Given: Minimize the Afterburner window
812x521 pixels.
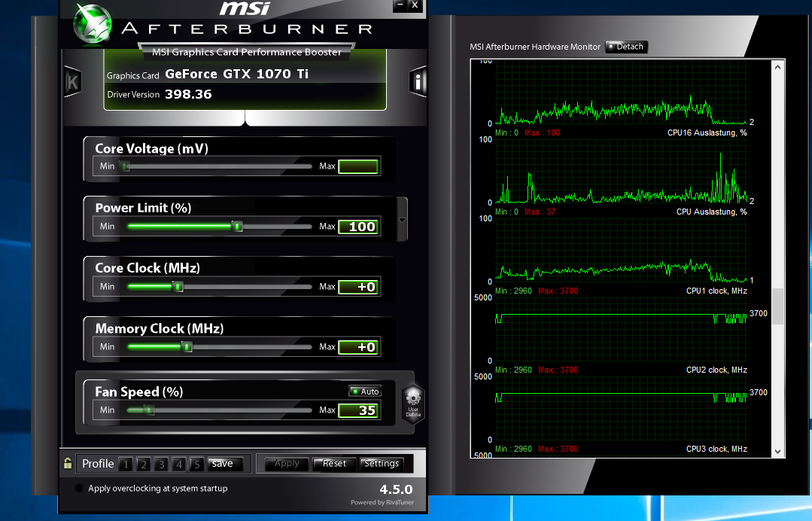Looking at the screenshot, I should pos(400,5).
